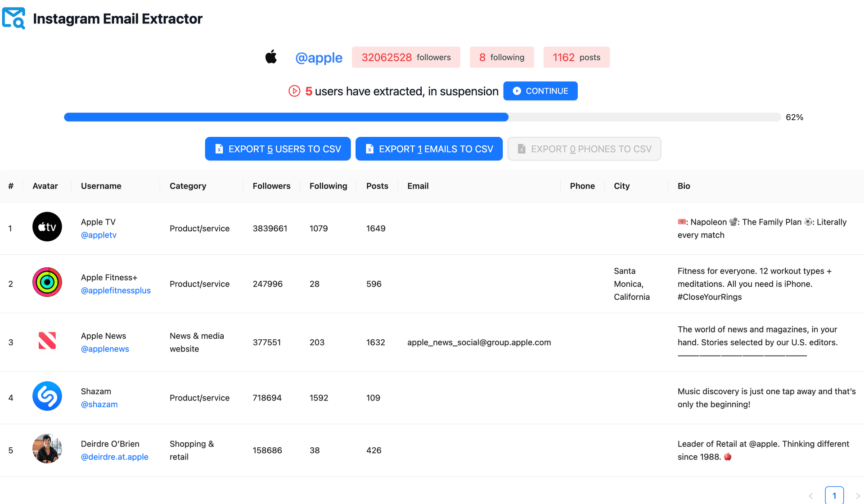Click the Category column header
Viewport: 864px width, 504px height.
coord(188,186)
